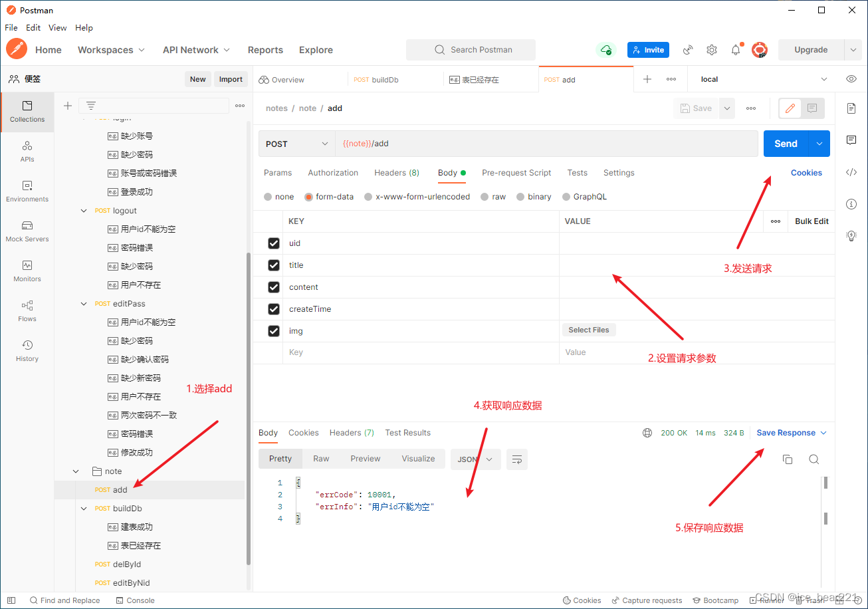Collapse the logout request examples
Image resolution: width=868 pixels, height=609 pixels.
pyautogui.click(x=84, y=211)
